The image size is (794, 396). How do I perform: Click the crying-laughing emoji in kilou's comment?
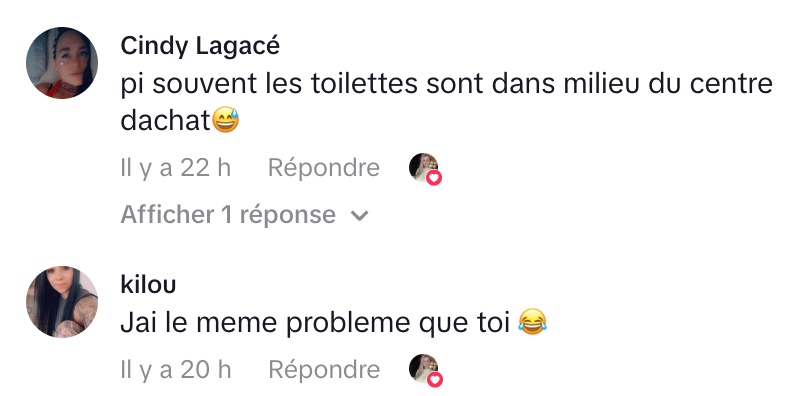(532, 322)
